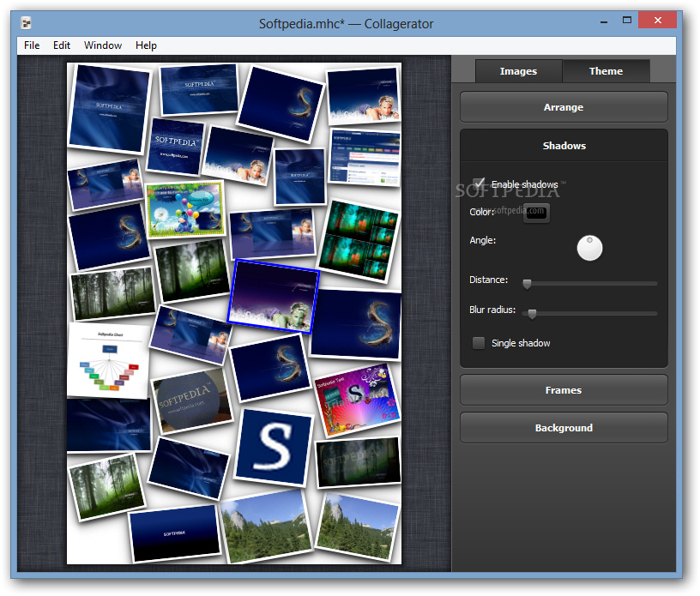This screenshot has width=700, height=596.
Task: Click the shadow Angle dial
Action: coord(589,248)
